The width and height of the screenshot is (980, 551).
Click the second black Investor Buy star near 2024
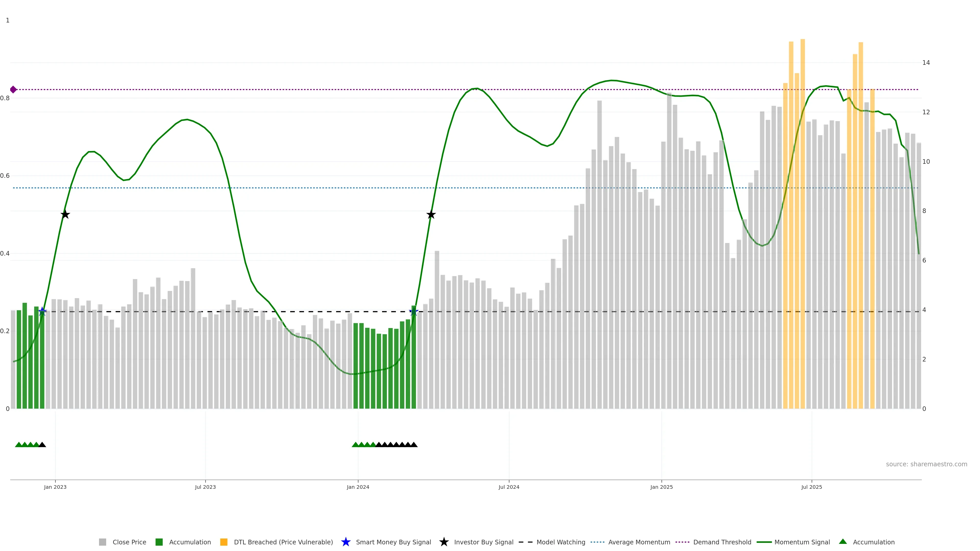tap(431, 215)
